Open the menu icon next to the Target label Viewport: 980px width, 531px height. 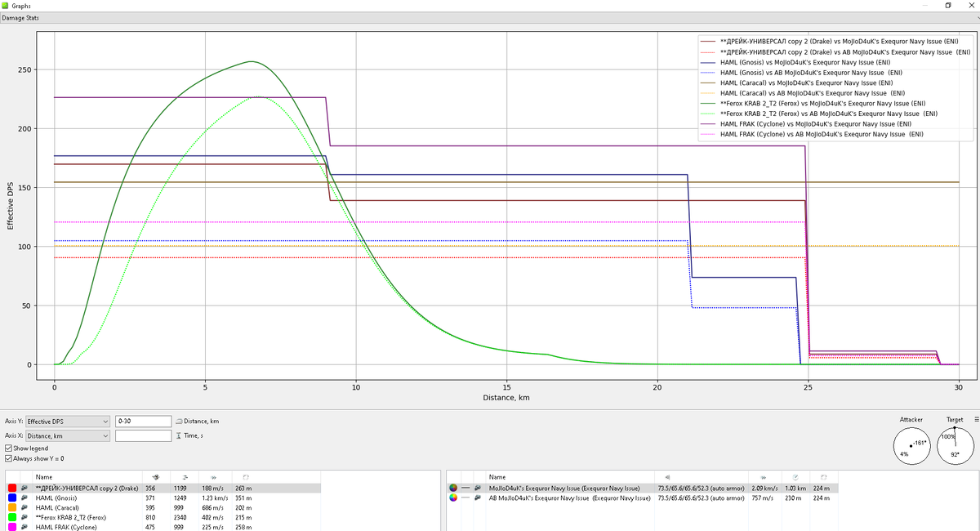click(976, 419)
